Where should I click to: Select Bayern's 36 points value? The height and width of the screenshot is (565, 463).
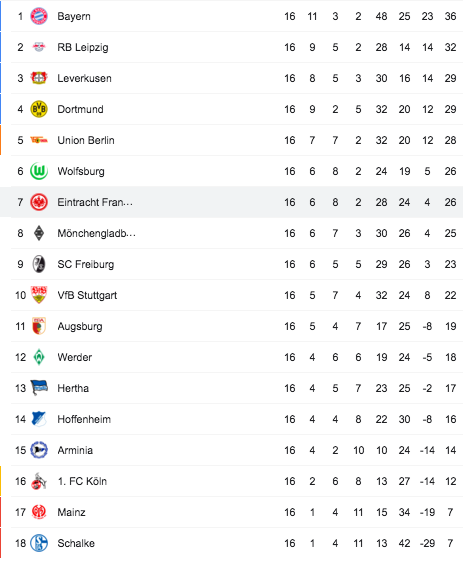(450, 16)
